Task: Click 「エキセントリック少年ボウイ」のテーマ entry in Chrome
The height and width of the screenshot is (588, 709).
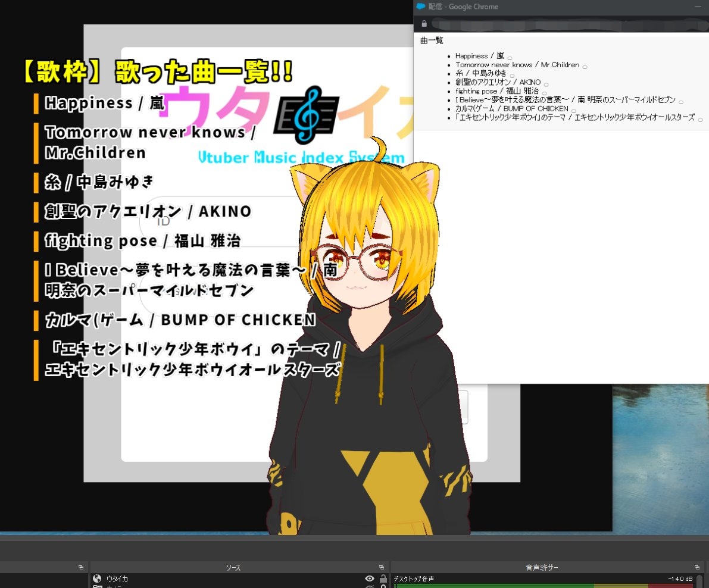Action: [x=575, y=117]
